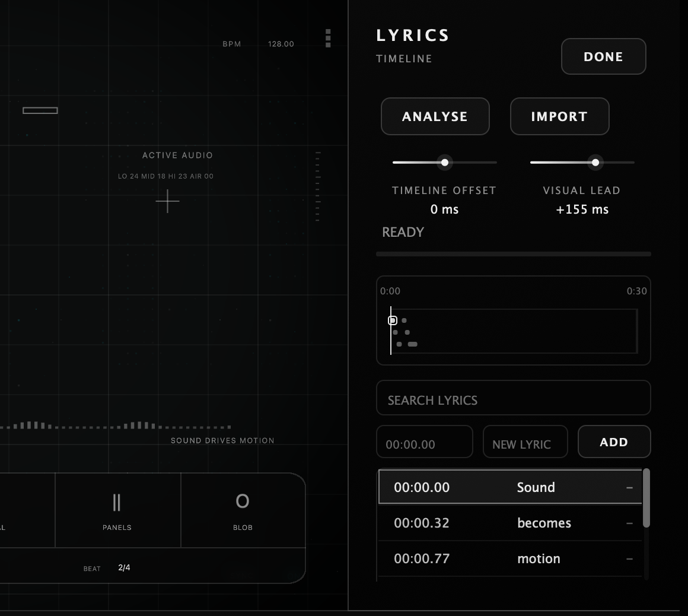The height and width of the screenshot is (616, 688).
Task: Click the Import button
Action: pyautogui.click(x=559, y=116)
